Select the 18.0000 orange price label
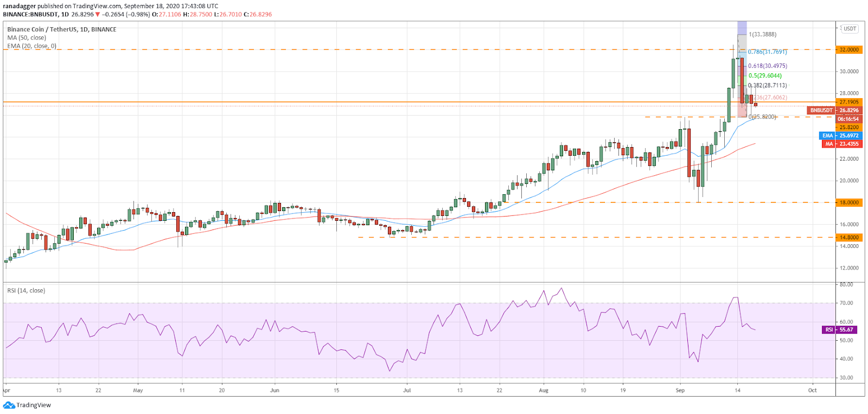 click(849, 202)
